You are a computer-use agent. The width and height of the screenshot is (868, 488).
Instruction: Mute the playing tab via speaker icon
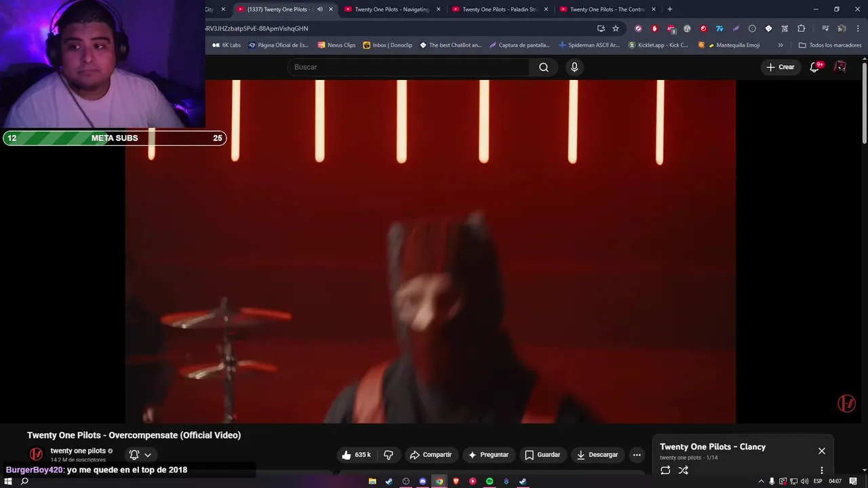pyautogui.click(x=320, y=9)
